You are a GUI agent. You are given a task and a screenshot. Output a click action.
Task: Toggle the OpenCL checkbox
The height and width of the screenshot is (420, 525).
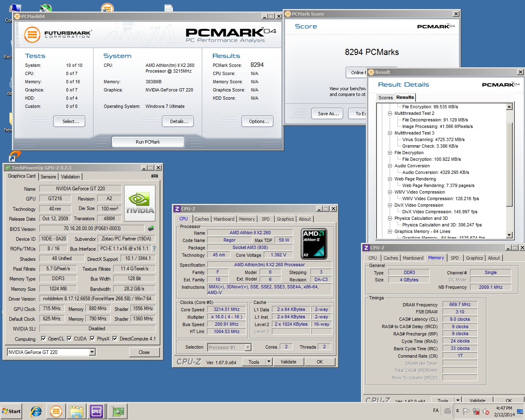[43, 339]
